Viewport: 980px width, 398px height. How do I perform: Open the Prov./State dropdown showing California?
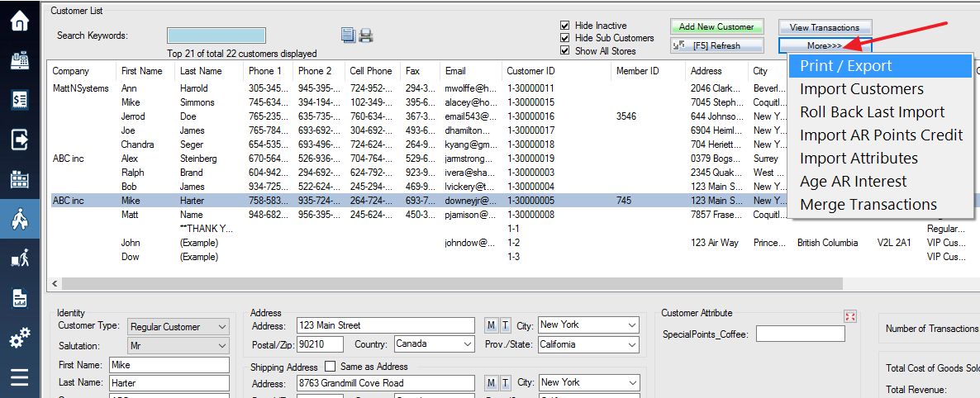[589, 344]
